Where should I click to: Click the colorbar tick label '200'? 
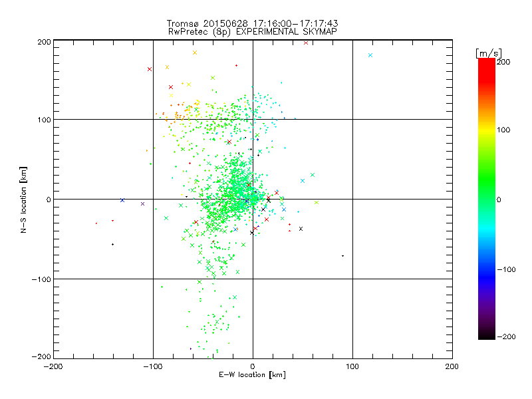tap(503, 62)
